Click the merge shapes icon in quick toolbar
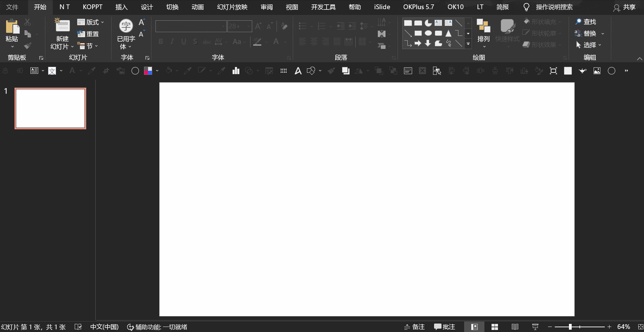 (311, 71)
